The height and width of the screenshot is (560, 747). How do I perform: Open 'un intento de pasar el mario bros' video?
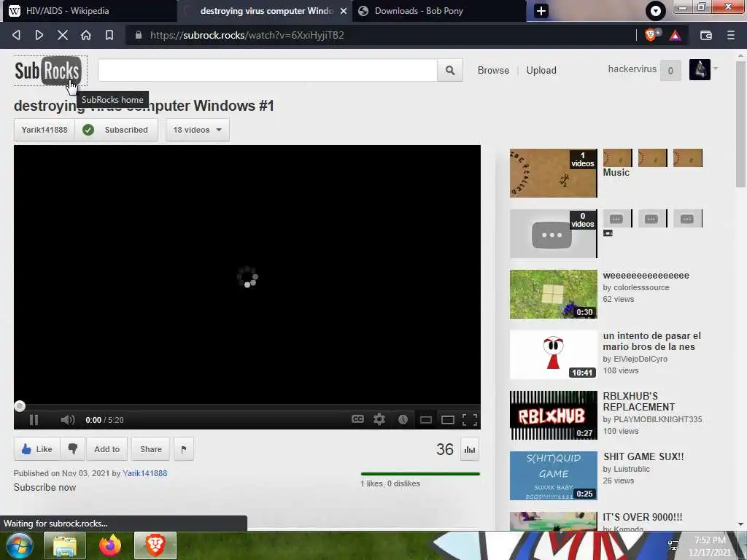click(651, 341)
